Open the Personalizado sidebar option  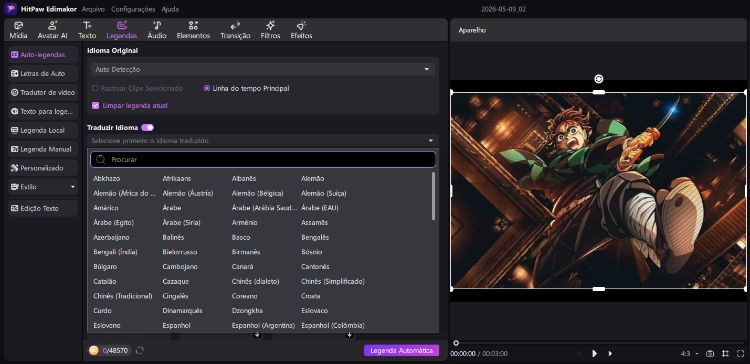click(43, 168)
